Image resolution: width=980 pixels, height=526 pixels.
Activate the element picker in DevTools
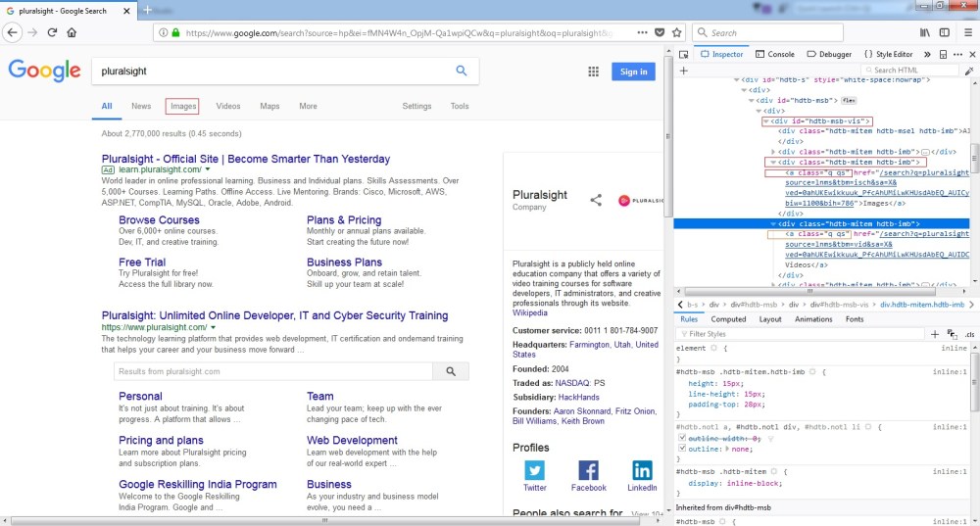(x=684, y=55)
